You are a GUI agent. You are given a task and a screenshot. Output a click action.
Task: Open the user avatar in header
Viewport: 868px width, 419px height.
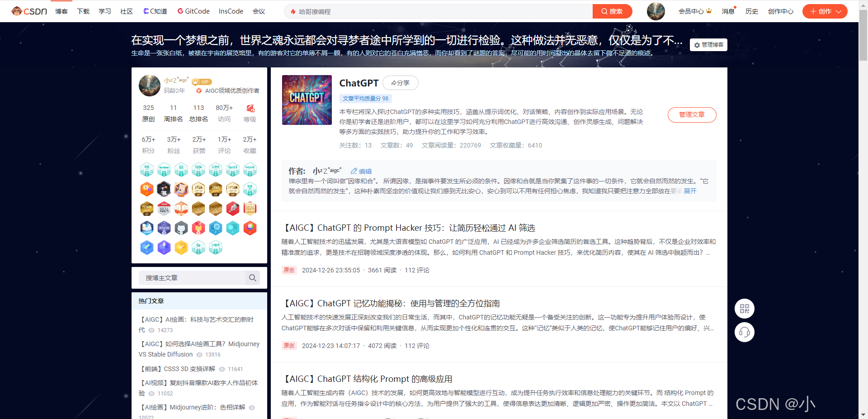click(x=656, y=11)
